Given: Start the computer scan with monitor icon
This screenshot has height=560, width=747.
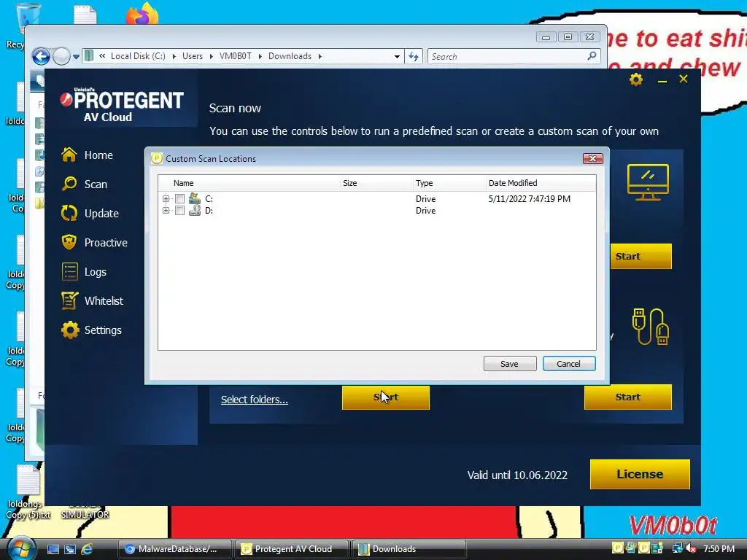Looking at the screenshot, I should tap(640, 256).
